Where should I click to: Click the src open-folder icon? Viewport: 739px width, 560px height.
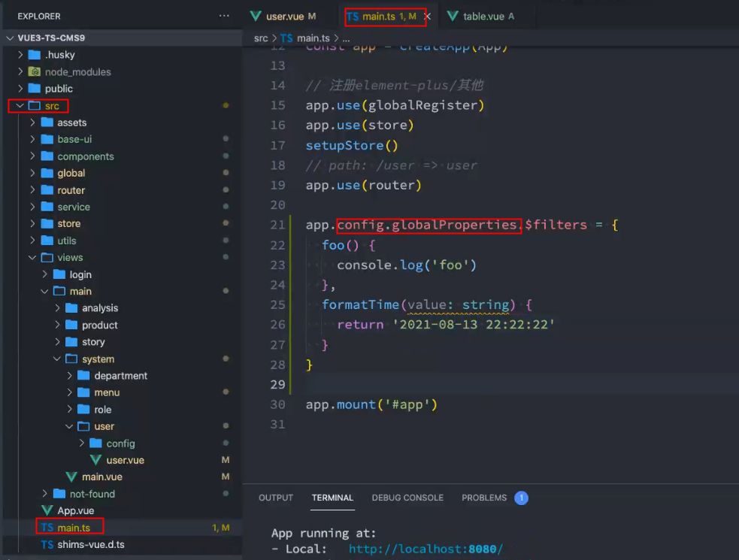pyautogui.click(x=35, y=105)
